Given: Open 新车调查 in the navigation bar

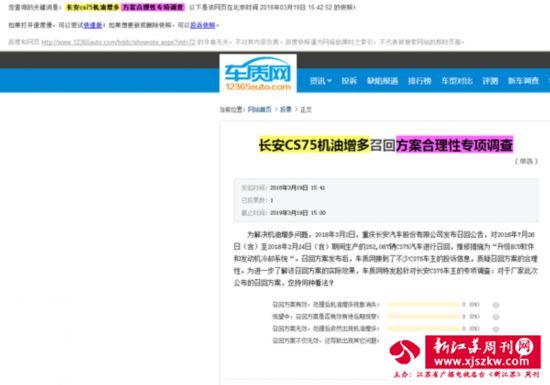Looking at the screenshot, I should point(523,81).
